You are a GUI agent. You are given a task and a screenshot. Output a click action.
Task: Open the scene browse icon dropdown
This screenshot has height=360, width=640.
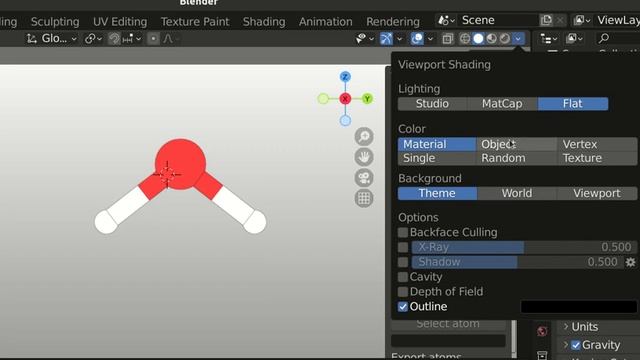(x=446, y=20)
